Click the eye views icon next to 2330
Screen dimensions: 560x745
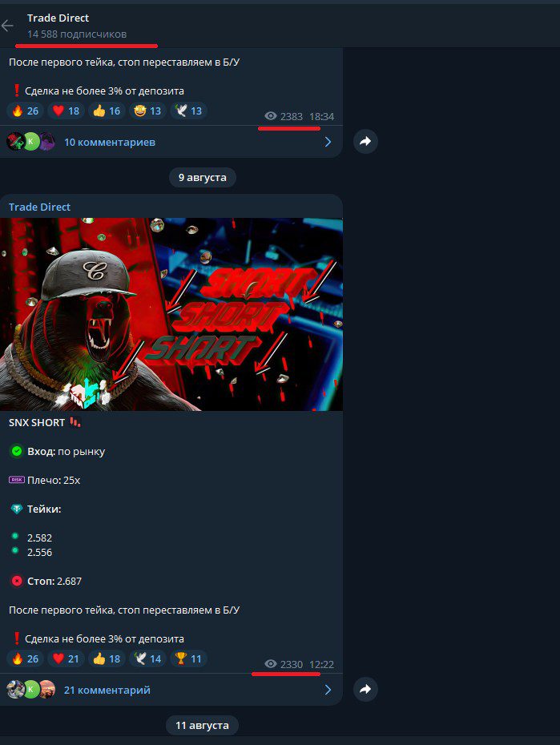pos(271,664)
